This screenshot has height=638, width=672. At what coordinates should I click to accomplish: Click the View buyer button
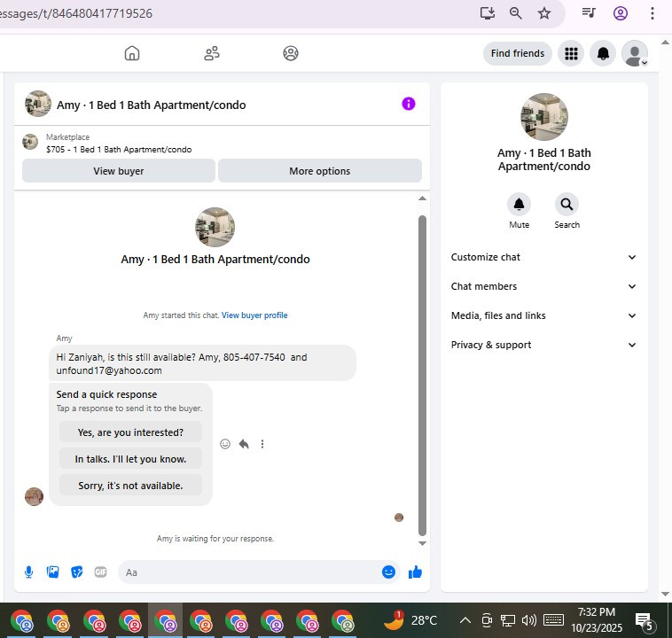[119, 171]
